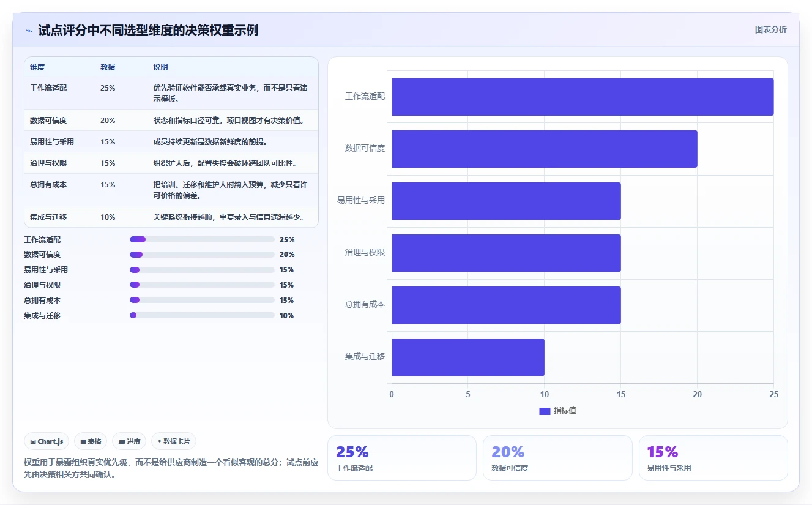The height and width of the screenshot is (505, 812).
Task: Click the 指标值 legend label text
Action: [565, 411]
